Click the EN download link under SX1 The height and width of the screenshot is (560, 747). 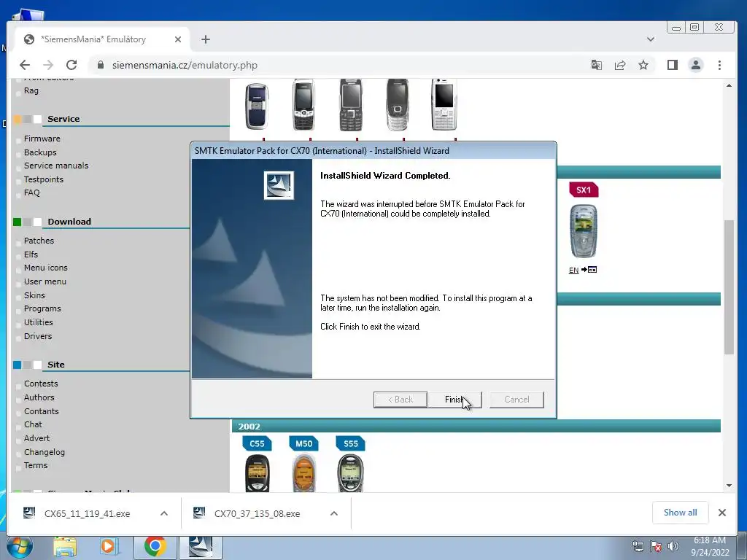(x=573, y=270)
